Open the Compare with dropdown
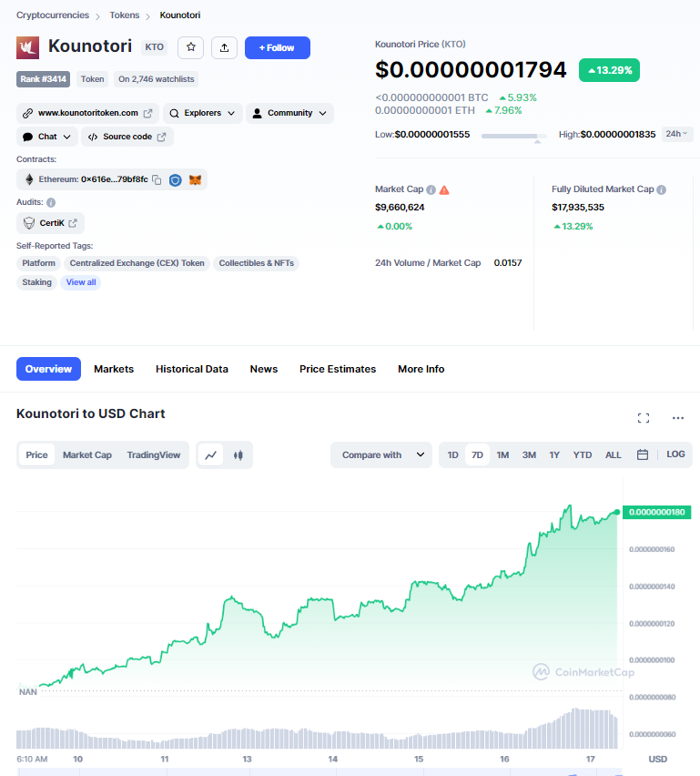700x776 pixels. [381, 454]
